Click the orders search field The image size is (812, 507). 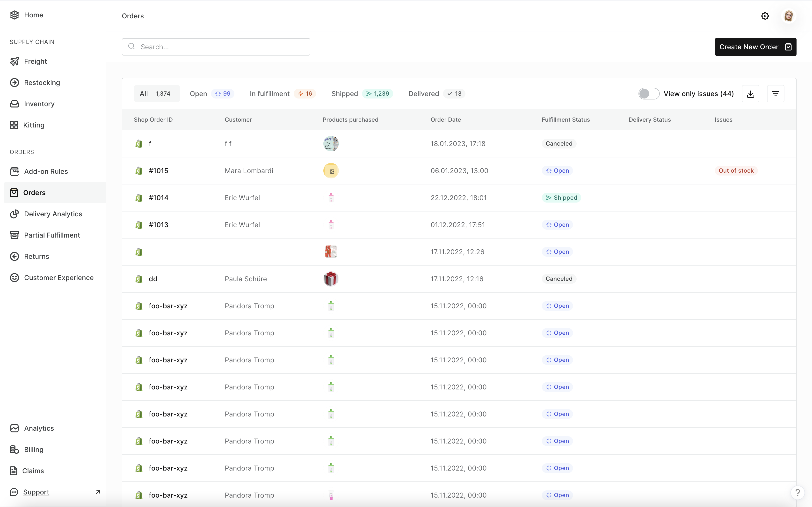click(x=221, y=47)
